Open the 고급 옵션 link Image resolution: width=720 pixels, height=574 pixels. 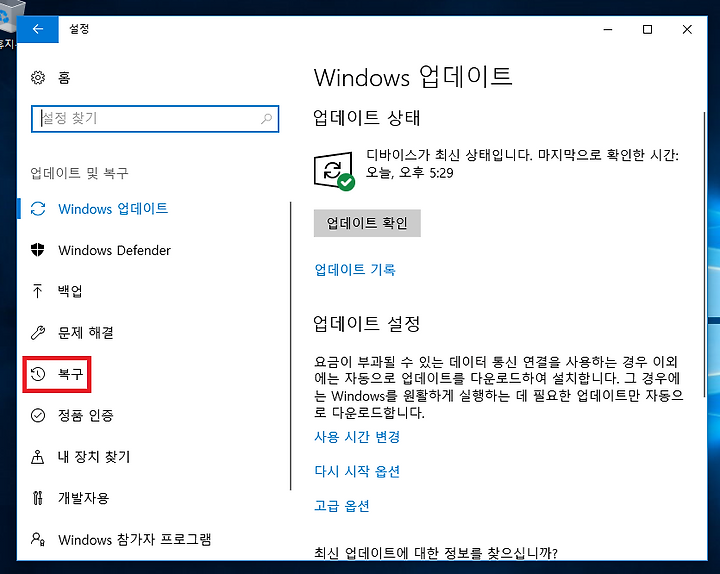(x=342, y=506)
